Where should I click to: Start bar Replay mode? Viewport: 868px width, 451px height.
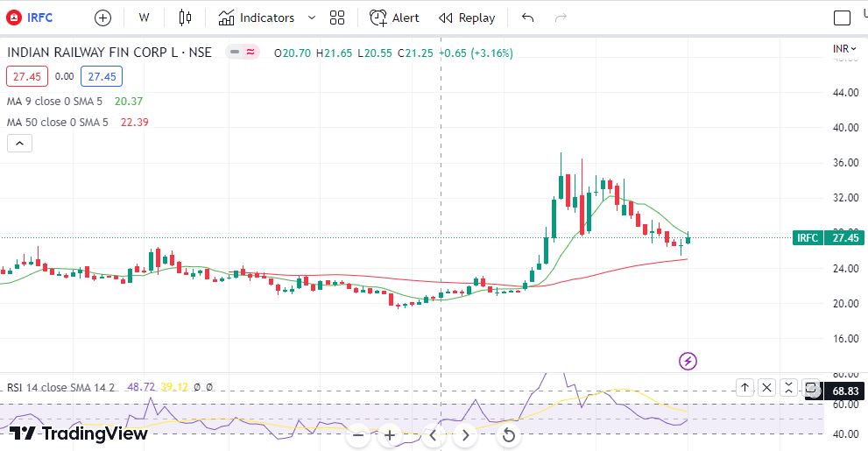[467, 18]
